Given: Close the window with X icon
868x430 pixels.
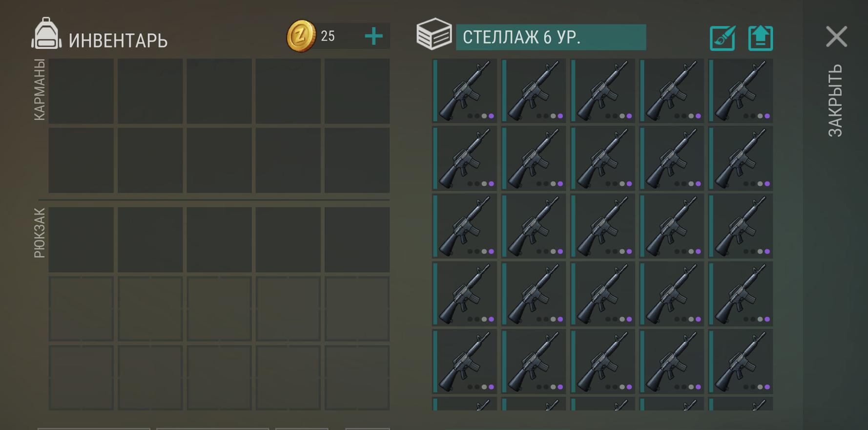Looking at the screenshot, I should point(836,37).
